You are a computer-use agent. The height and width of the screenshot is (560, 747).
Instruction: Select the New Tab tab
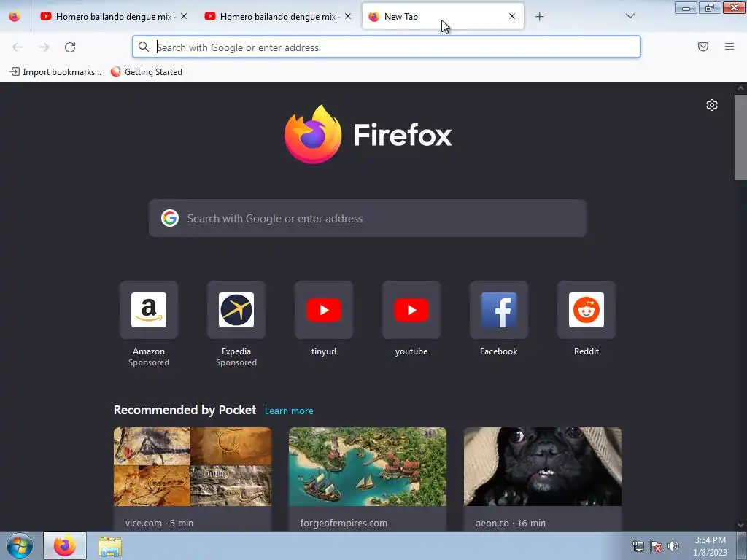coord(443,16)
